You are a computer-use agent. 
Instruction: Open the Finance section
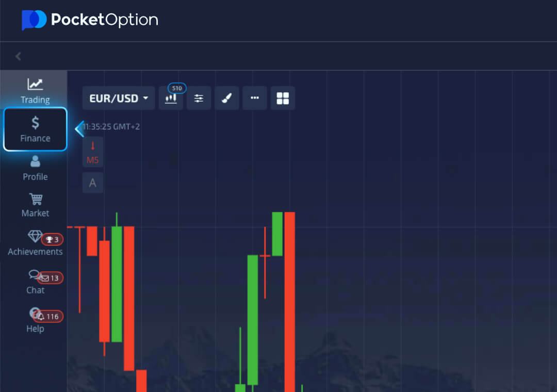[35, 129]
